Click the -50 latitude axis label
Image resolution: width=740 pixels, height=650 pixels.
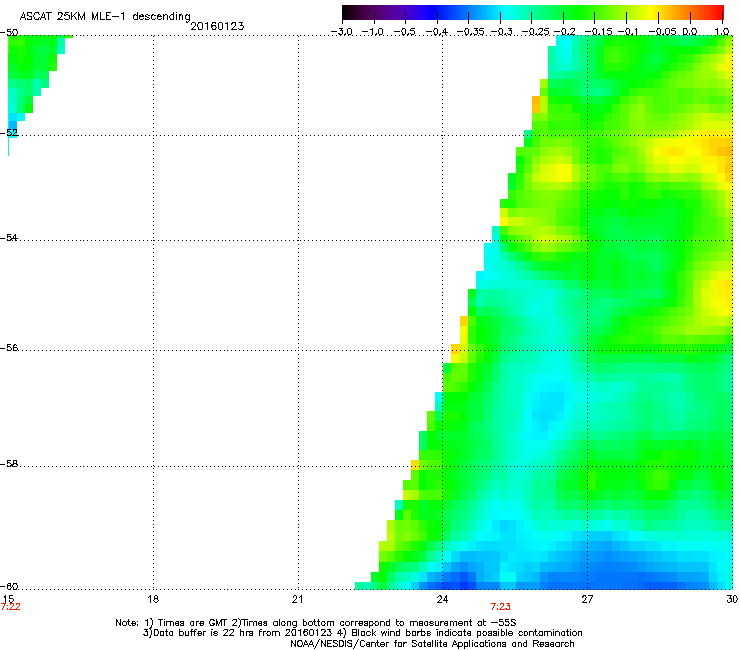[x=9, y=33]
